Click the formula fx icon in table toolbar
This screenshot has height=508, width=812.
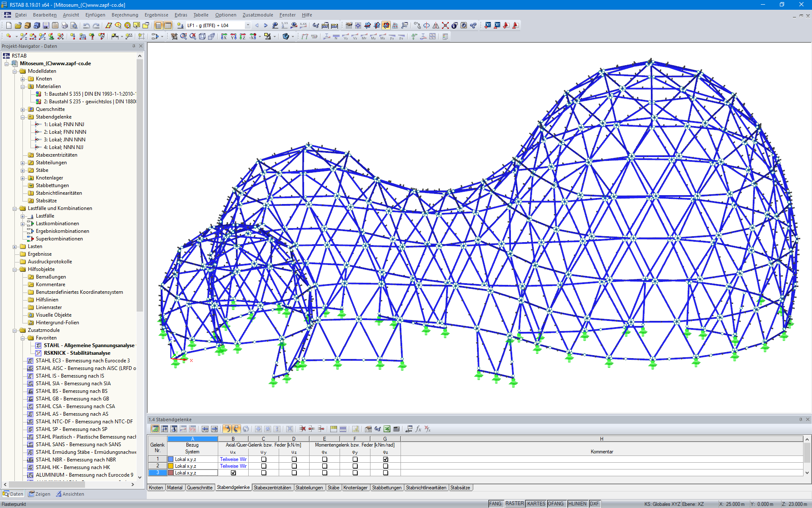pos(418,429)
